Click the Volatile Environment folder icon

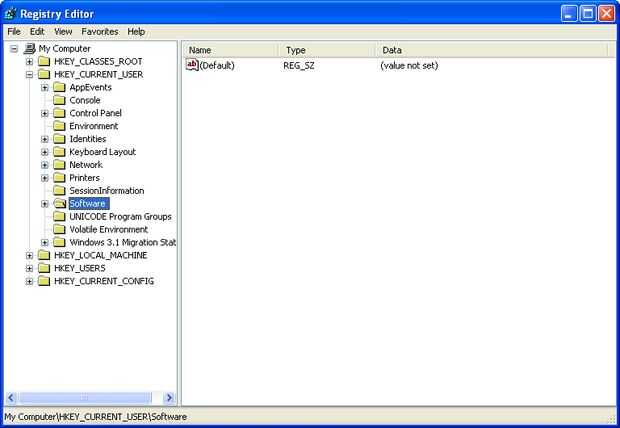[x=59, y=229]
